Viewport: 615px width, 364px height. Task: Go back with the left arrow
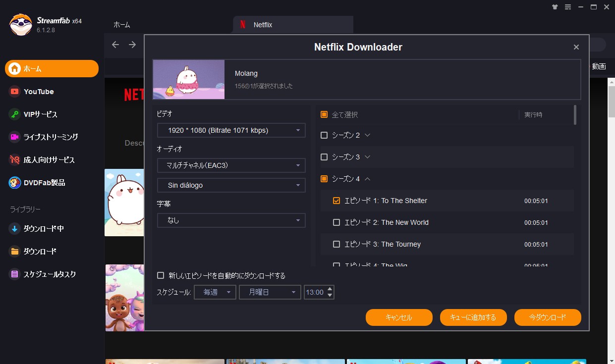115,45
